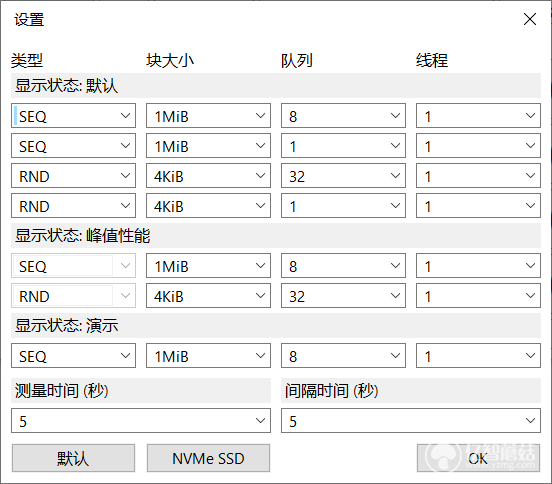Open demo row queue dropdown showing 8
The height and width of the screenshot is (484, 552).
pyautogui.click(x=343, y=356)
